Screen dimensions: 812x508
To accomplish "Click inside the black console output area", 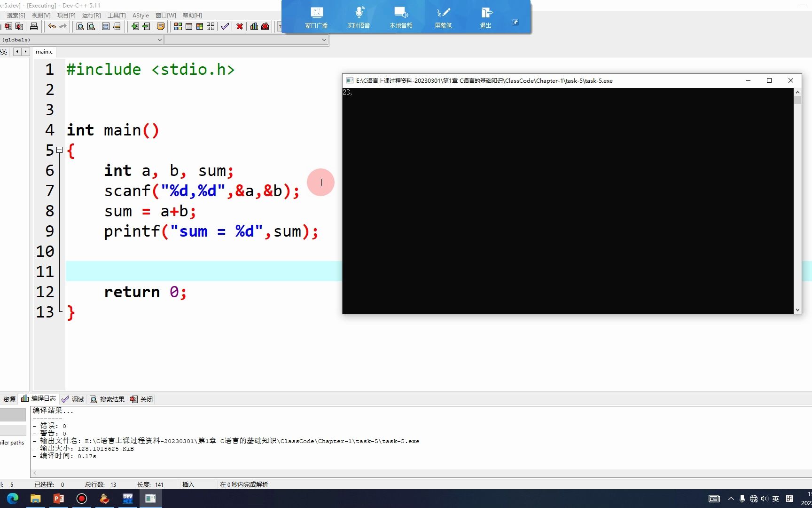I will [568, 201].
